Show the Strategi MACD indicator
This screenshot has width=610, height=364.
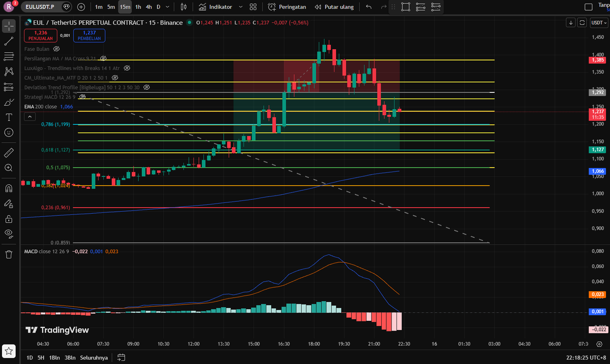82,96
